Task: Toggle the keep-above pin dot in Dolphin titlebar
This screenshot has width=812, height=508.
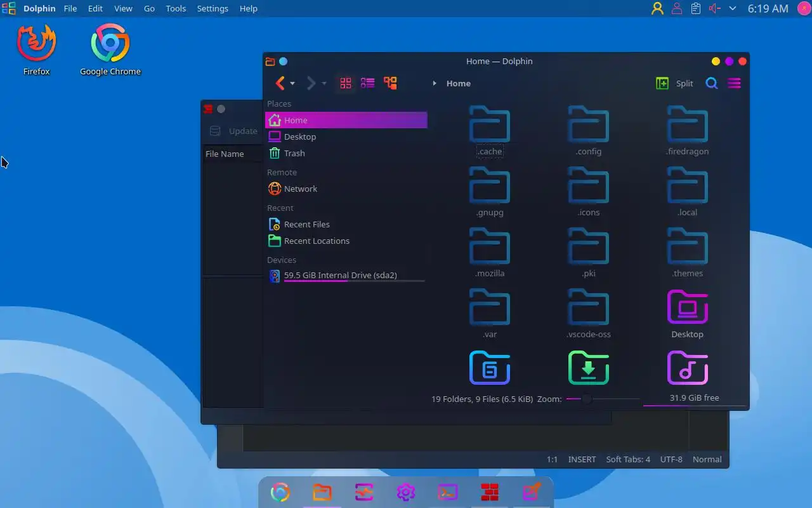Action: pos(284,62)
